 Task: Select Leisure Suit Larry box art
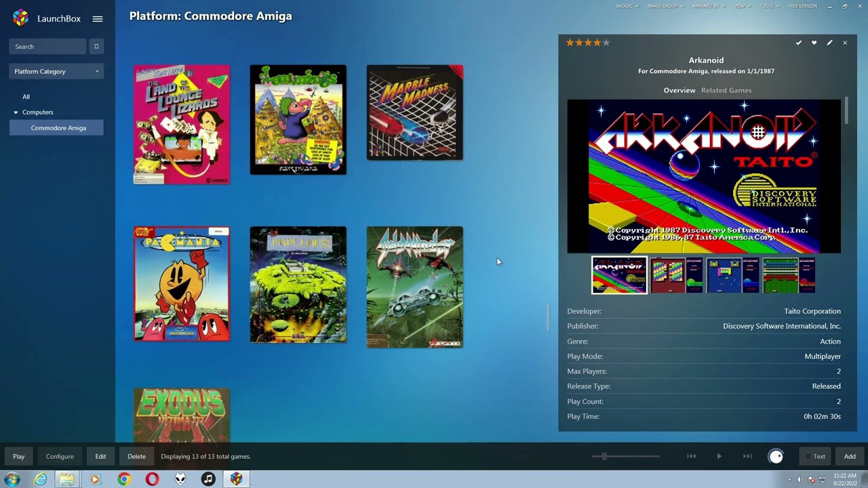click(182, 124)
